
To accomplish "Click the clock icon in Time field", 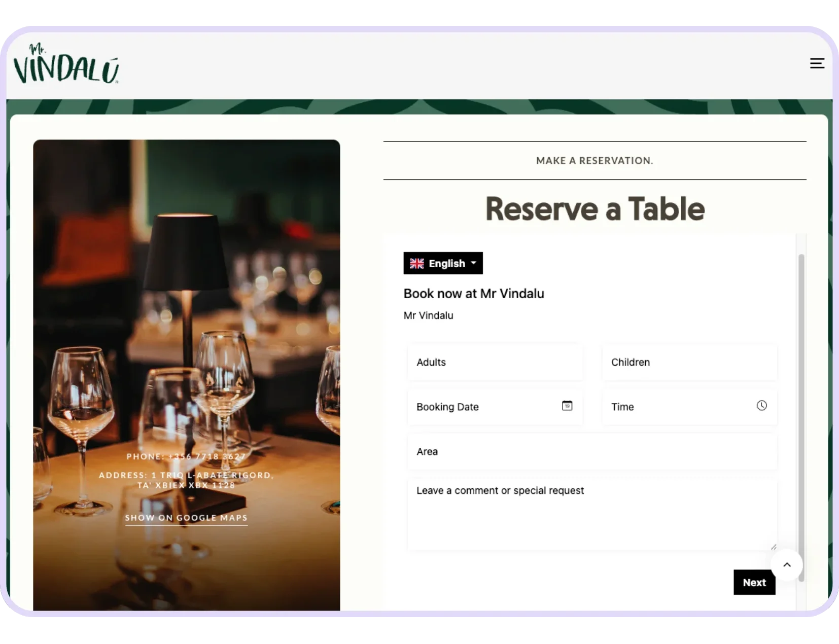I will point(761,406).
